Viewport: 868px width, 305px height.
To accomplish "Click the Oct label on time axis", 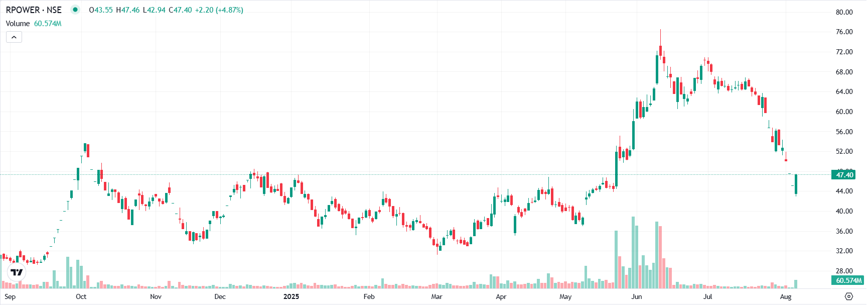I will pos(81,296).
